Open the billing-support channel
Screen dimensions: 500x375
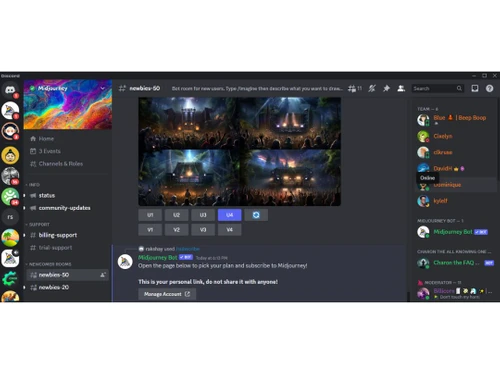tap(68, 235)
